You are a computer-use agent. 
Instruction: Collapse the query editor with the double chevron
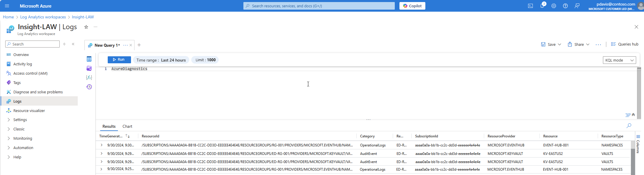click(633, 115)
